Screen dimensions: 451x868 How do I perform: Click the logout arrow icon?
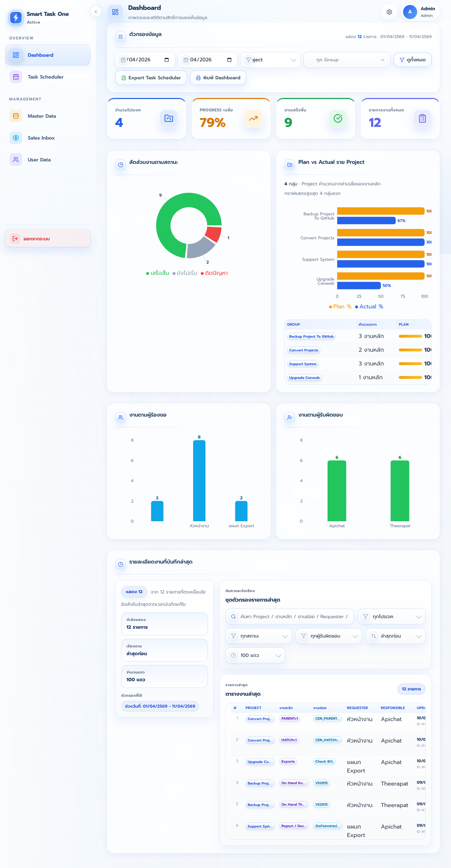(15, 239)
